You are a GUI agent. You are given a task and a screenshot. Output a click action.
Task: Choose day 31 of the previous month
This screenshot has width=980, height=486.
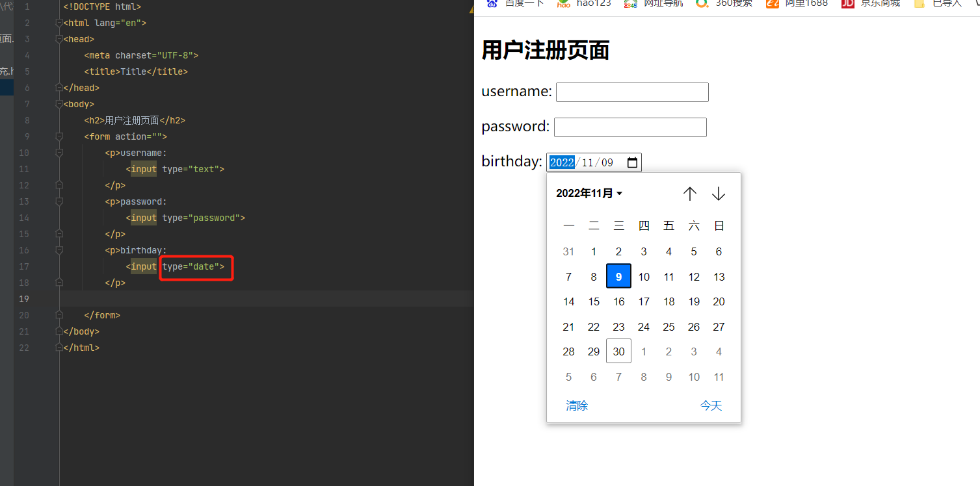click(x=568, y=251)
